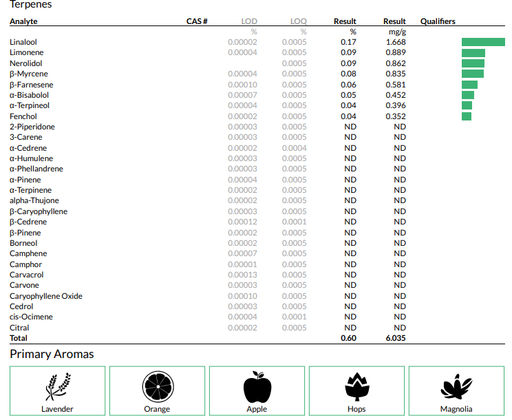Select the green bar for β-Farnesene
Image resolution: width=512 pixels, height=420 pixels.
point(469,85)
